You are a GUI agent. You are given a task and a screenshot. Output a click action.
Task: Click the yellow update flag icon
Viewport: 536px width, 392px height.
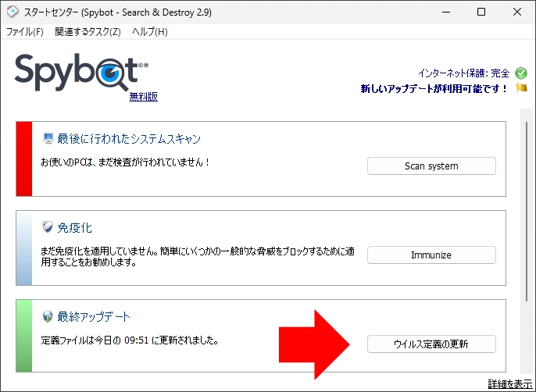[521, 88]
